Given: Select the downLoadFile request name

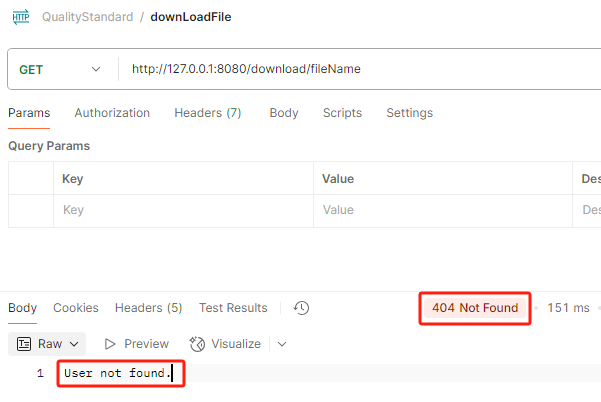Looking at the screenshot, I should click(x=190, y=17).
